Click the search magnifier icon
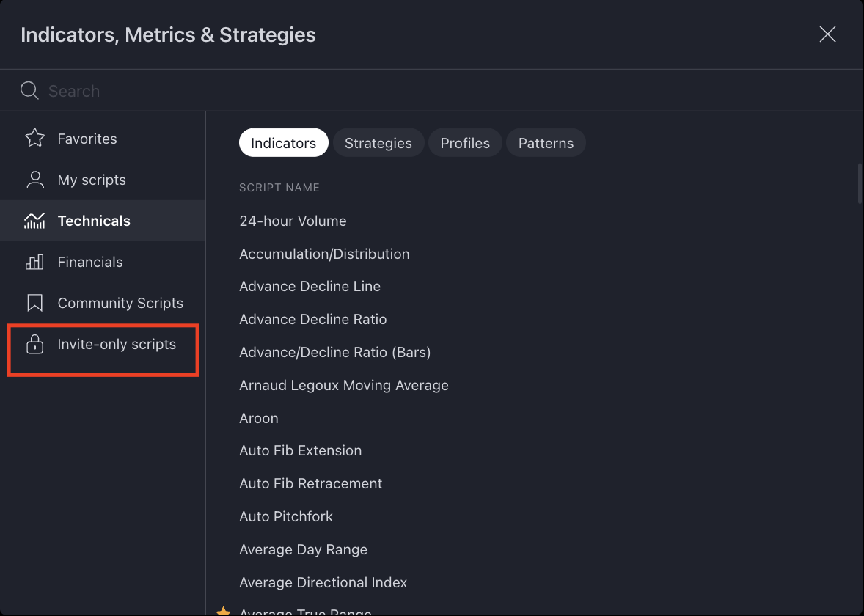 (x=29, y=90)
